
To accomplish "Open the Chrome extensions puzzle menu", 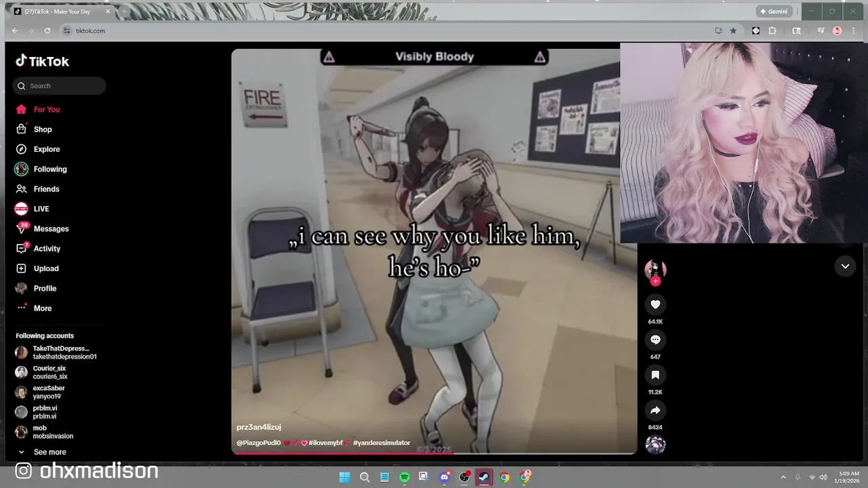I will click(772, 30).
